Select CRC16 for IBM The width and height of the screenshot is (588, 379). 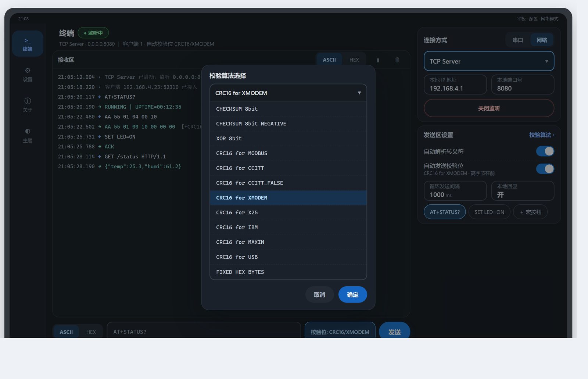click(x=288, y=227)
